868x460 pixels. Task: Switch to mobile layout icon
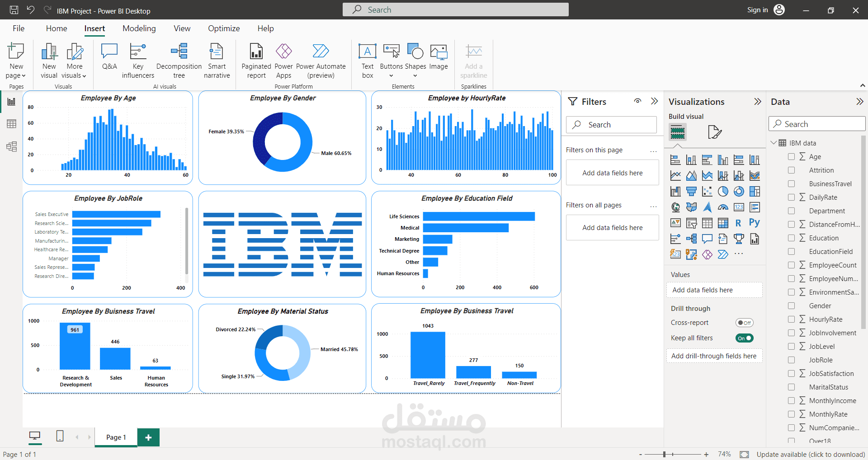coord(60,436)
